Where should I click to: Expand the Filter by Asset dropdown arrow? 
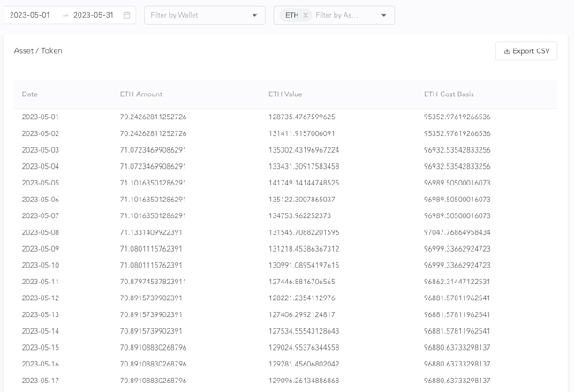(x=383, y=15)
